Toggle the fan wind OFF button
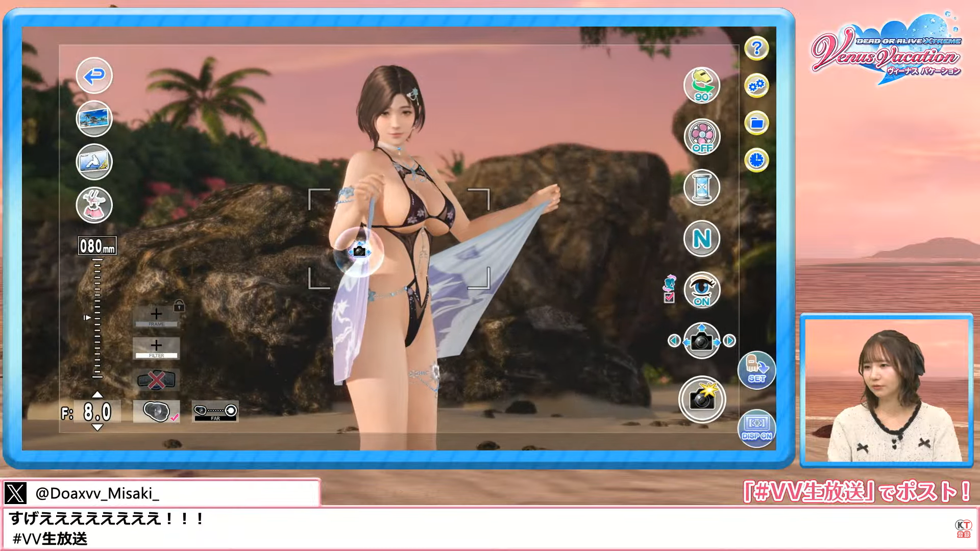Viewport: 980px width, 551px height. point(701,137)
